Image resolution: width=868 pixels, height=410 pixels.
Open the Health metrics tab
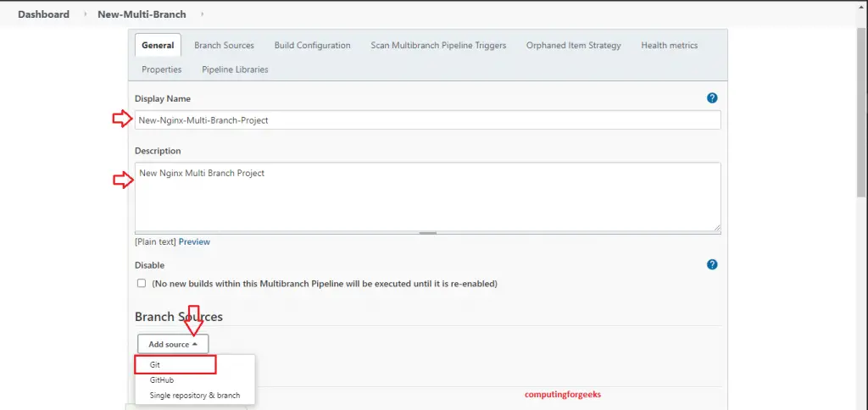point(670,46)
